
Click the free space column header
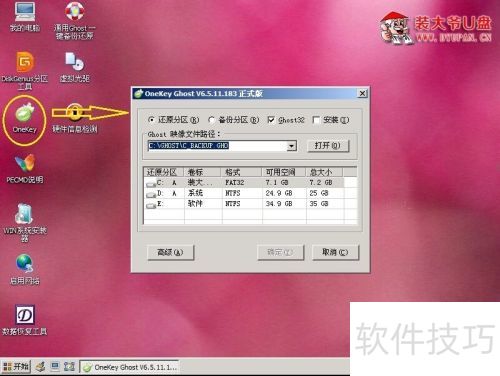(284, 172)
